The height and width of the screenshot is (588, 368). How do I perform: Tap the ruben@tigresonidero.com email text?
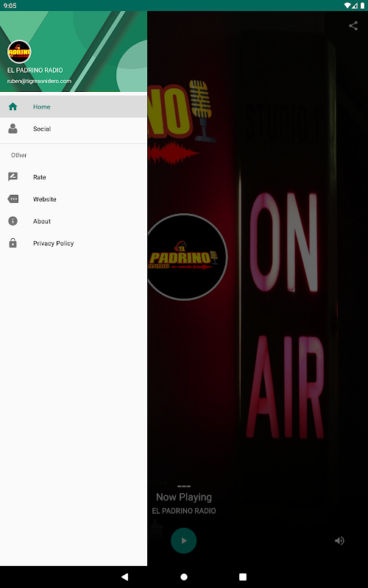pos(39,81)
